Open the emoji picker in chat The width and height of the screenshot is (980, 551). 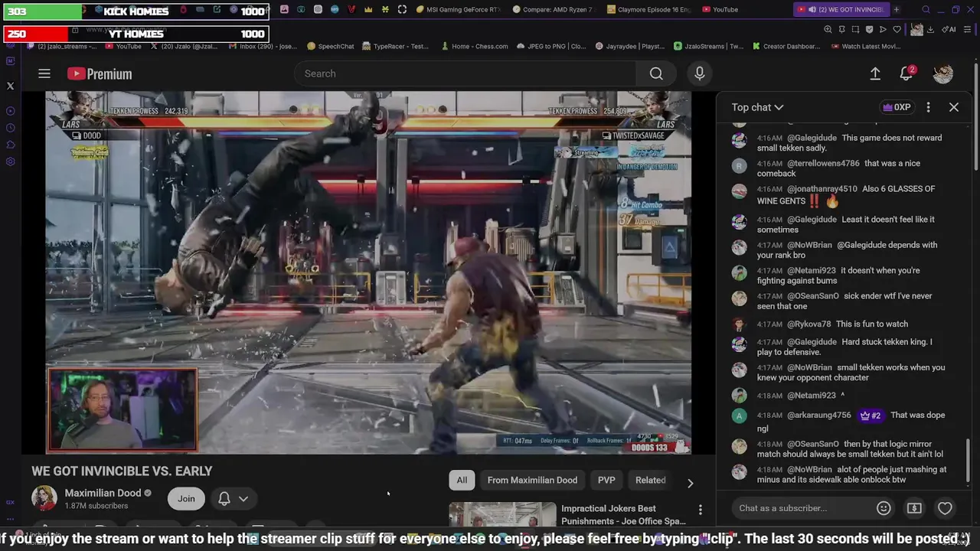tap(884, 508)
